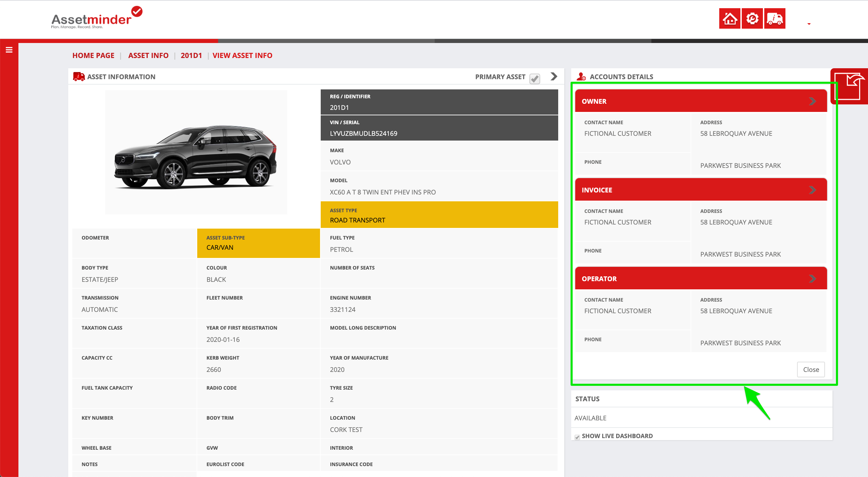Expand the Invoicee section chevron
Viewport: 868px width, 477px height.
pos(812,190)
